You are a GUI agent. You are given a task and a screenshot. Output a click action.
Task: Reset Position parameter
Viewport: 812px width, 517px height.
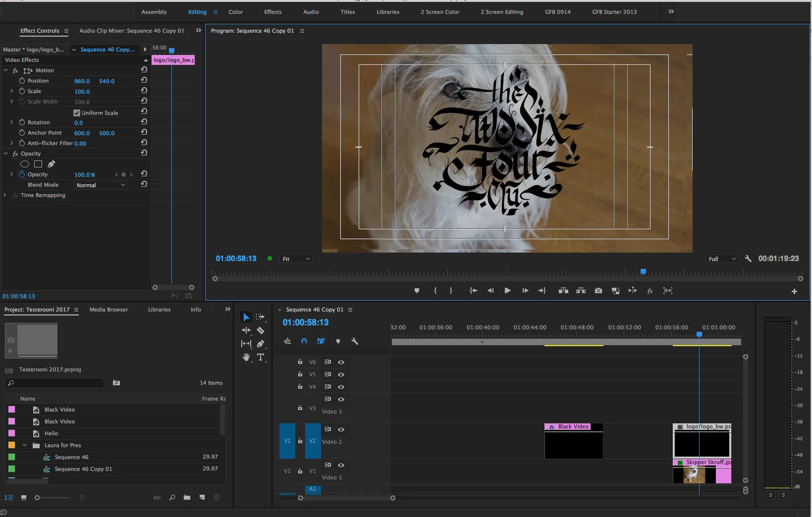[x=144, y=80]
